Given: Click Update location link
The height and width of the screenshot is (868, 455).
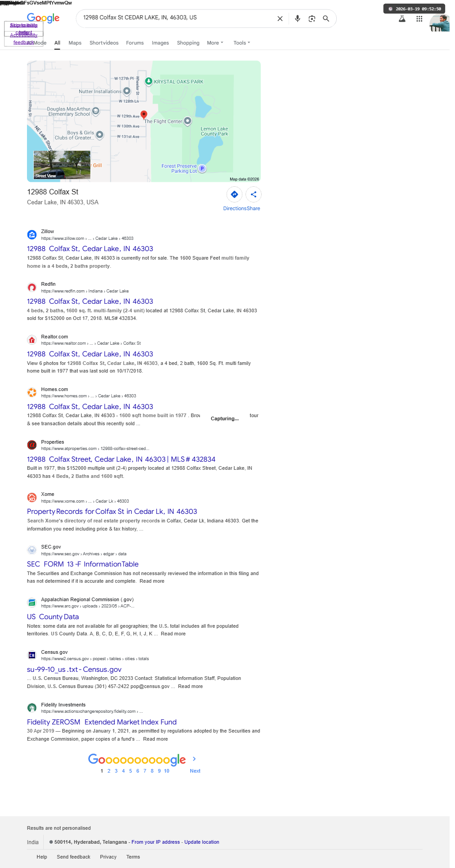Looking at the screenshot, I should click(x=202, y=842).
